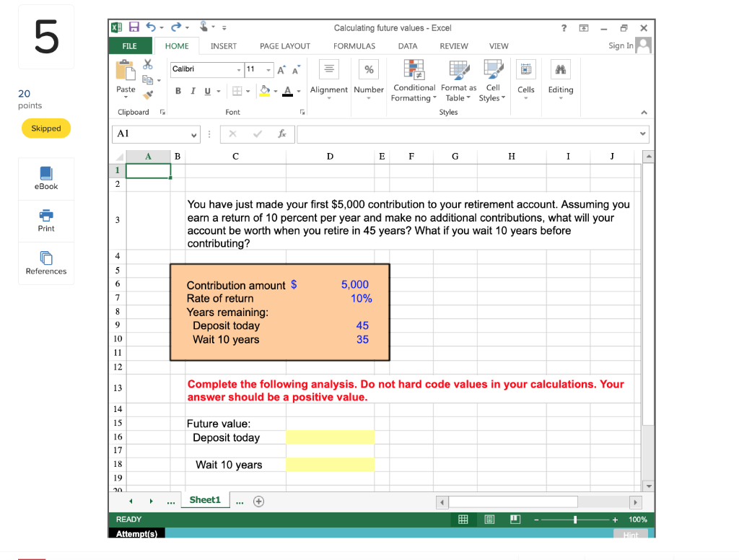Click Sign In
739x560 pixels.
pyautogui.click(x=621, y=45)
